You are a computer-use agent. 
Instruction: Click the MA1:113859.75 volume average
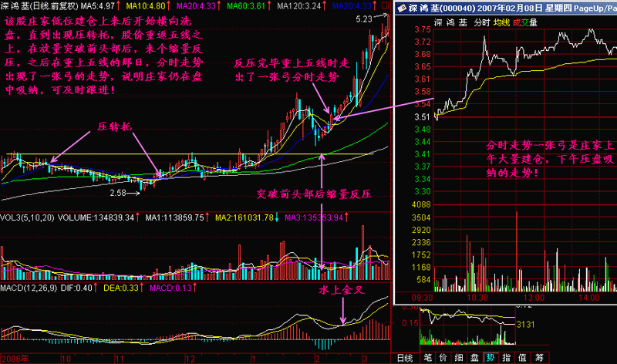[175, 217]
